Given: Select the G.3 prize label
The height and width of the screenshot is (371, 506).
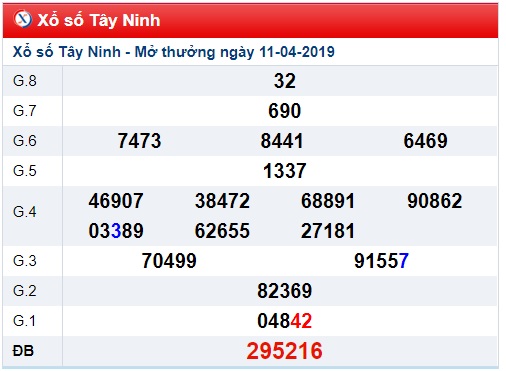Looking at the screenshot, I should point(25,261).
